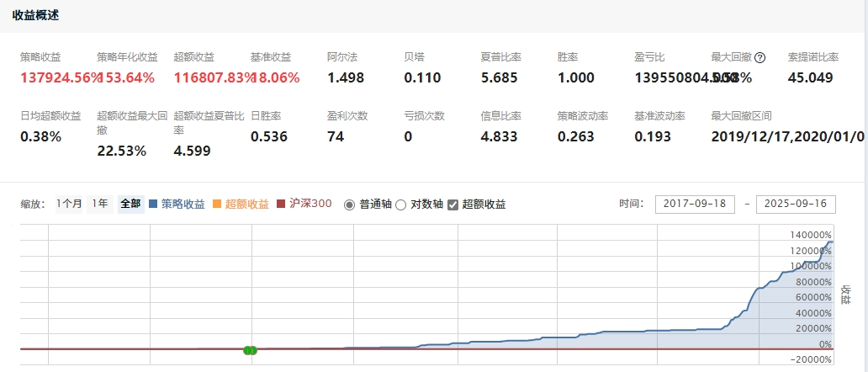Click the Sortino ratio value 45.049
Image resolution: width=868 pixels, height=372 pixels.
[811, 78]
